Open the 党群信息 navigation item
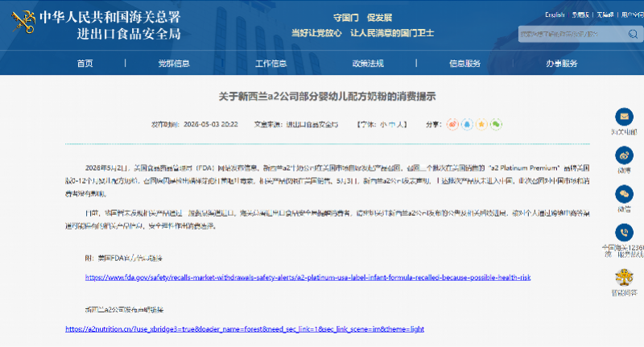Image resolution: width=644 pixels, height=347 pixels. tap(174, 64)
